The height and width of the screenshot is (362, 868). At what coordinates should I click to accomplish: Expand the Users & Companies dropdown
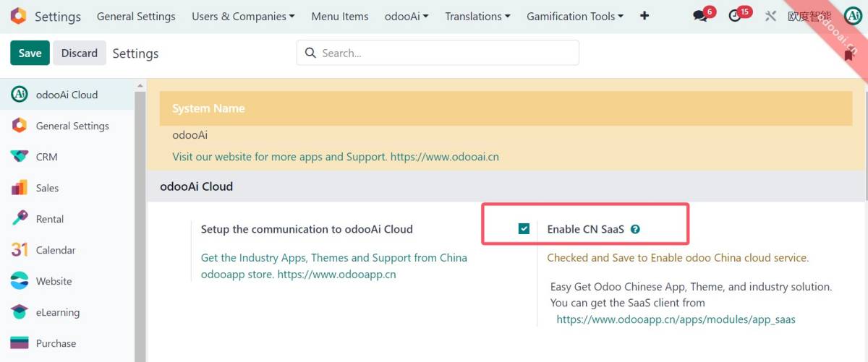pyautogui.click(x=243, y=16)
